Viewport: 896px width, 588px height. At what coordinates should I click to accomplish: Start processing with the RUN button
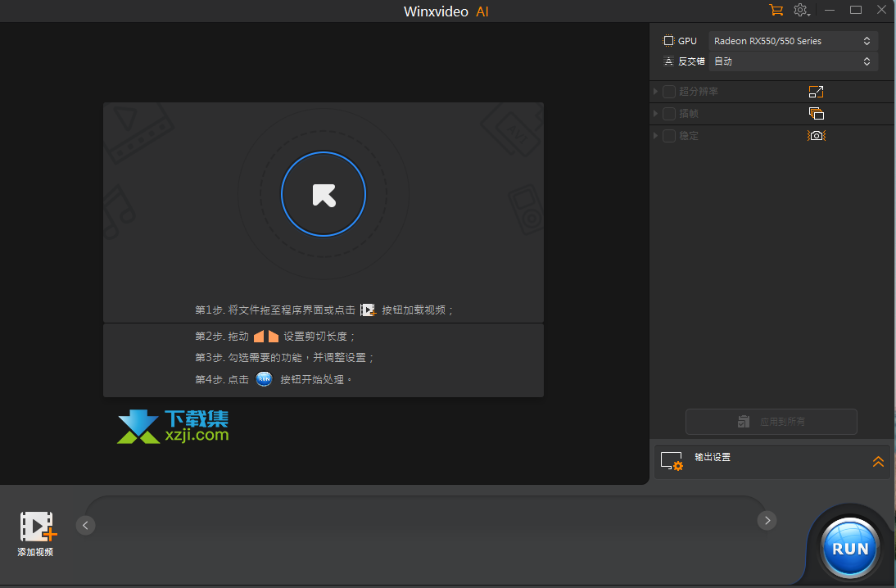(x=849, y=548)
